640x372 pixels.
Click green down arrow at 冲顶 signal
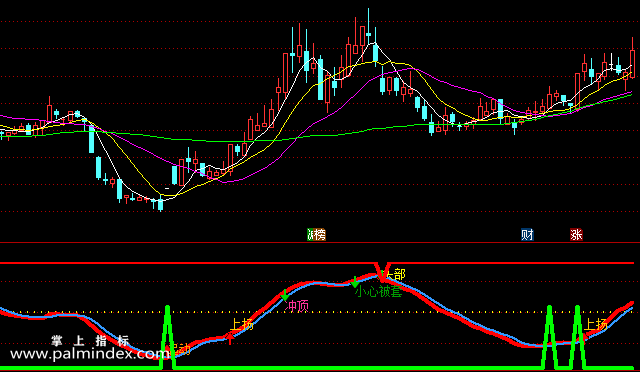[285, 295]
